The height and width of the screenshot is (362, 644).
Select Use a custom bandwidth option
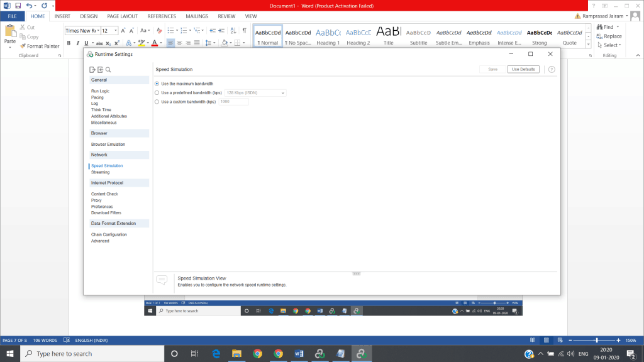click(x=157, y=102)
